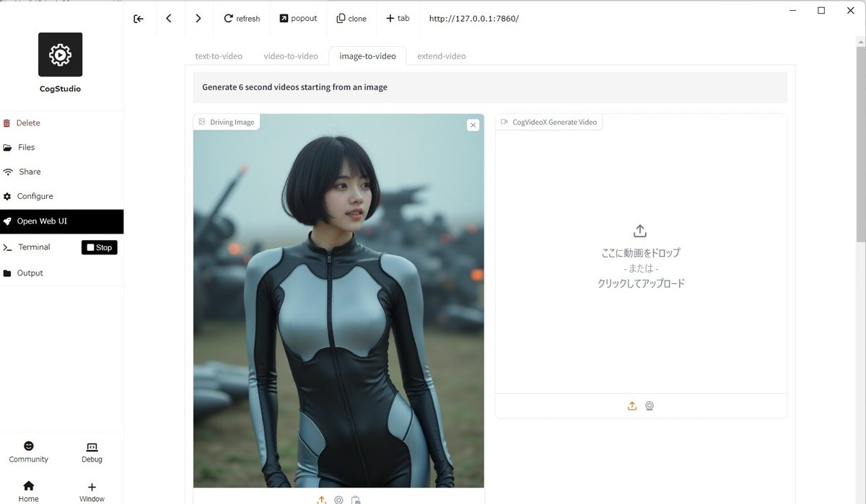The height and width of the screenshot is (504, 866).
Task: Click the CogStudio gear logo
Action: pyautogui.click(x=60, y=54)
